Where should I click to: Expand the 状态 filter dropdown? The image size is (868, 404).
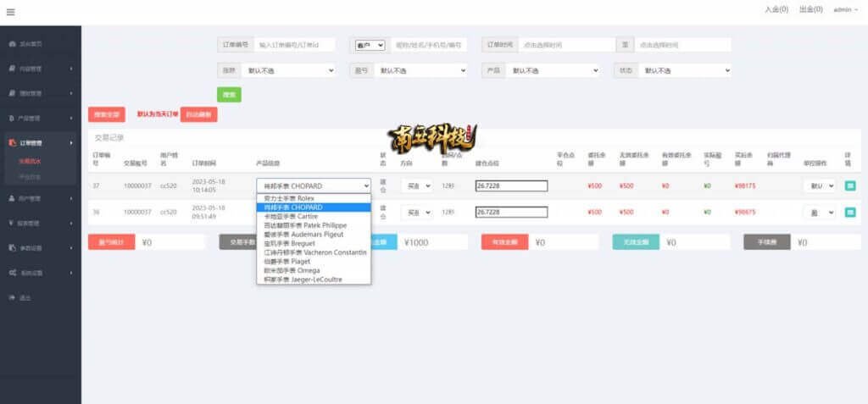[684, 70]
